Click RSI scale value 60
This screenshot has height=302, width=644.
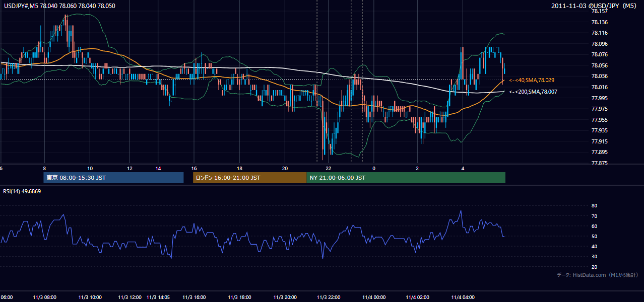coord(594,226)
